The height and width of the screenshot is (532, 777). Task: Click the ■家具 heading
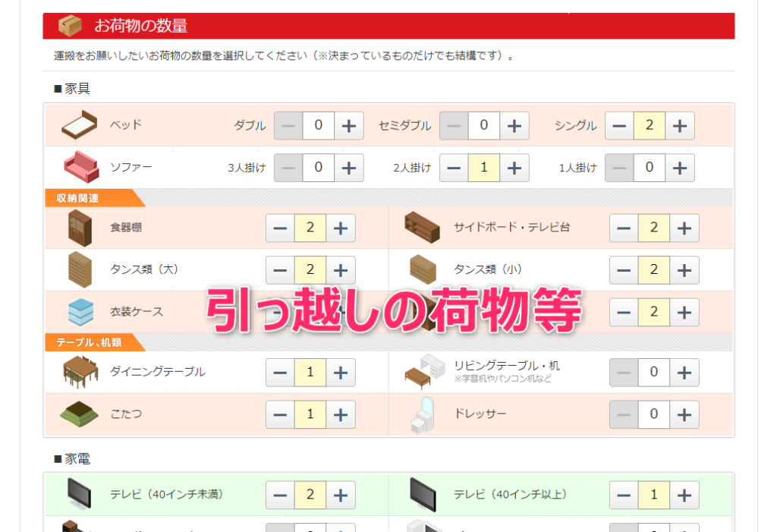(72, 88)
